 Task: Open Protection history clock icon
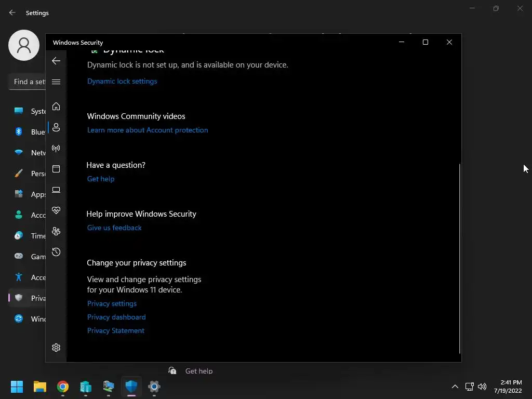(56, 252)
